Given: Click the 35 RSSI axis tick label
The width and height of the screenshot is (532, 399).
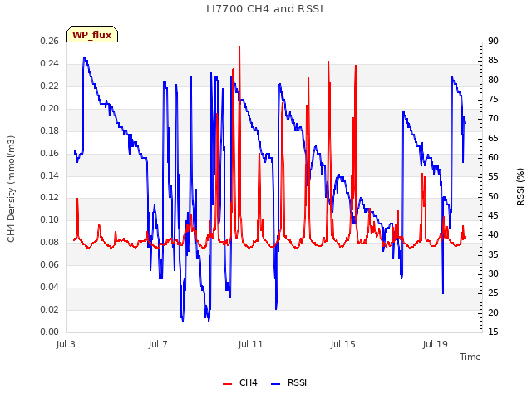Looking at the screenshot, I should (x=493, y=254).
